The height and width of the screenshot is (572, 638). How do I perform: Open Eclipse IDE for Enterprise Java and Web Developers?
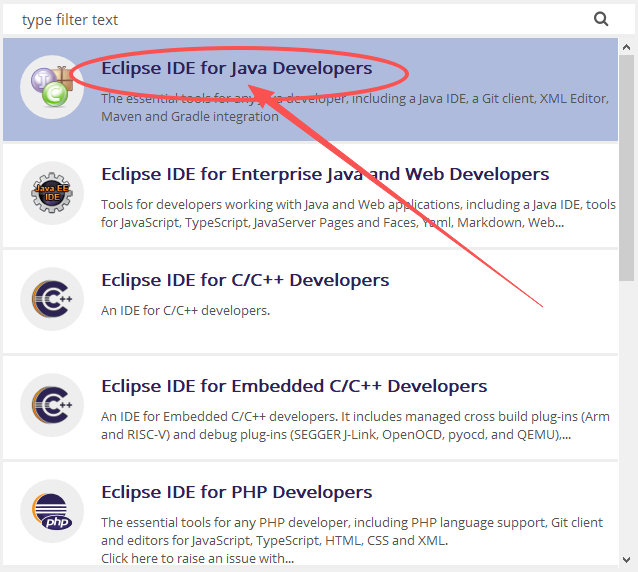tap(325, 174)
